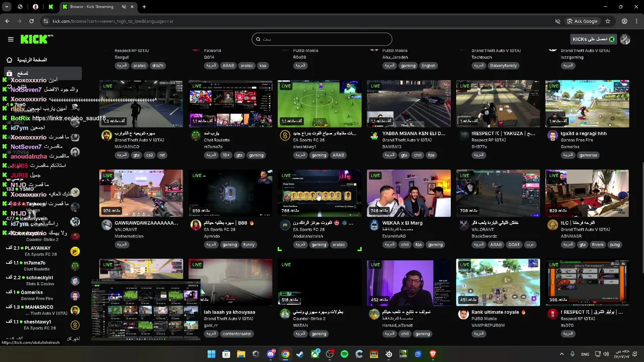Click the kick.com address bar URL
This screenshot has height=362, width=644.
(x=113, y=21)
